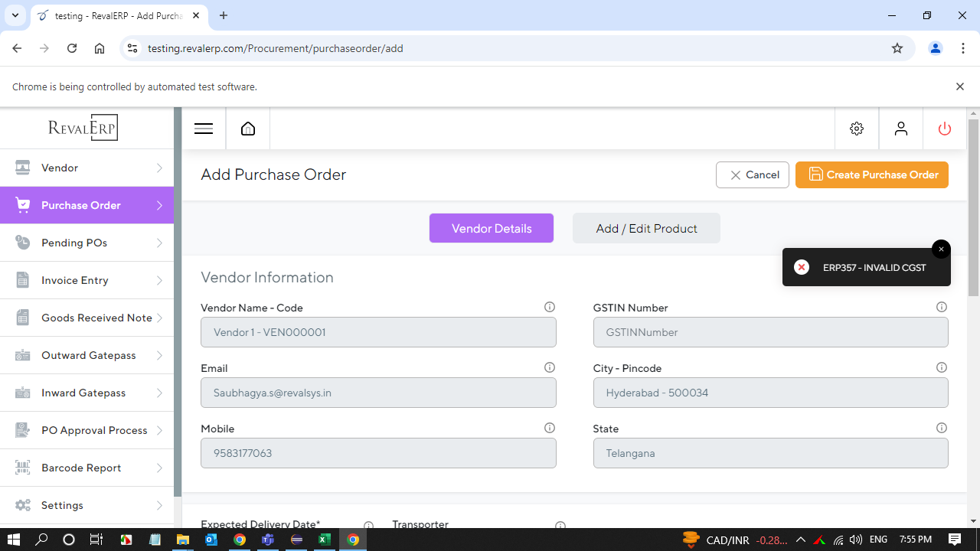Screen dimensions: 980x551
Task: Expand Goods Received Note in the sidebar
Action: point(87,318)
